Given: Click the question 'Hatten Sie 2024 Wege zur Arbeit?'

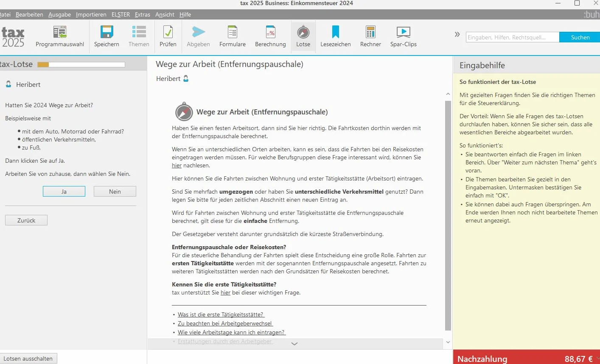Looking at the screenshot, I should point(49,105).
